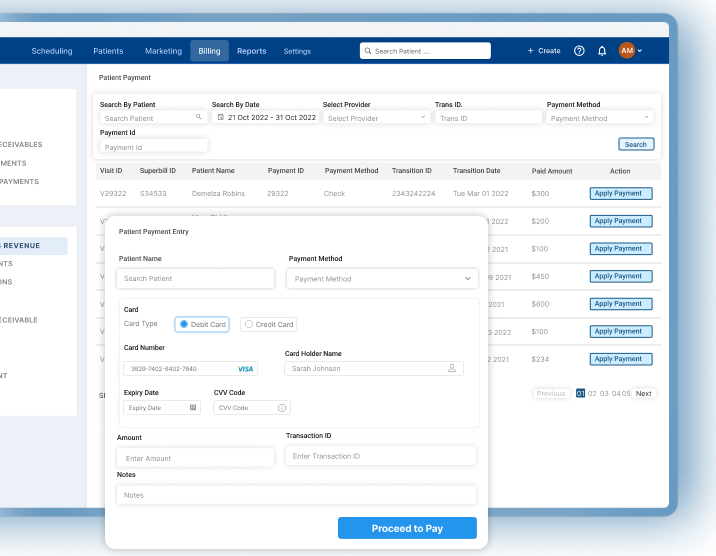Select the Credit Card radio option
The image size is (716, 556).
coord(268,324)
